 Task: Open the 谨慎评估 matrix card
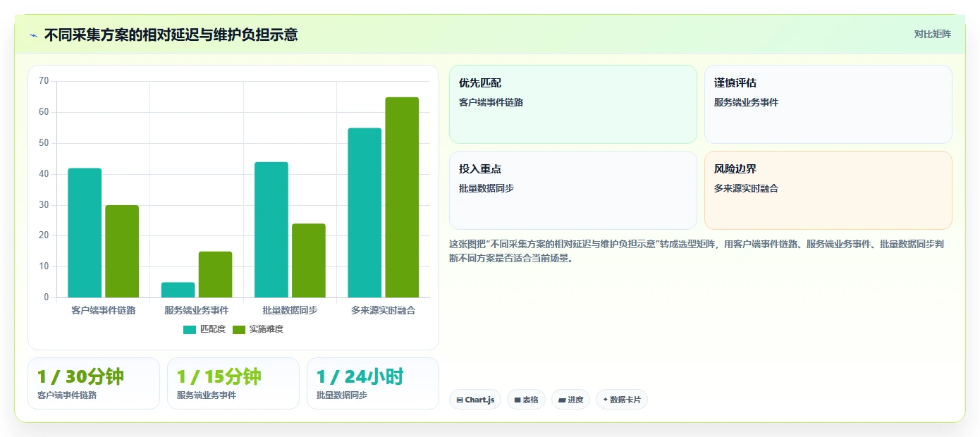tap(828, 104)
